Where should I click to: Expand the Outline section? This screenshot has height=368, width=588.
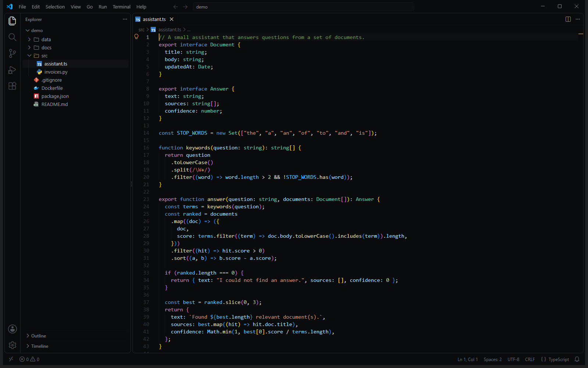coord(76,336)
